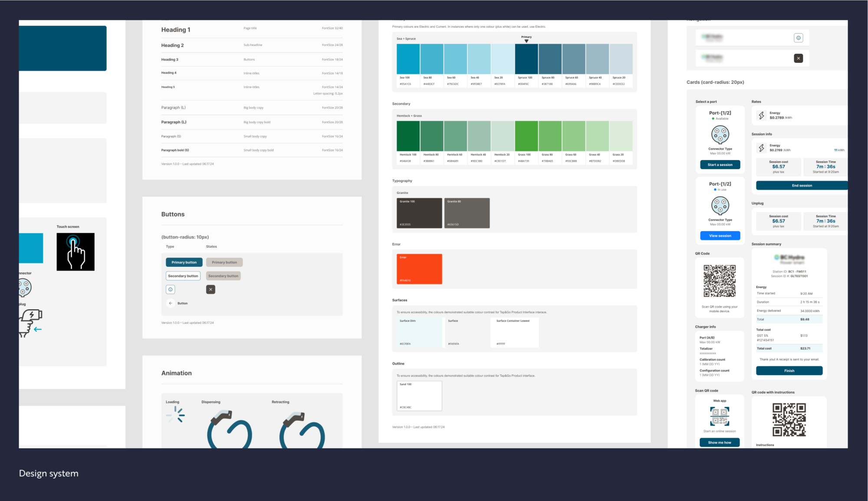Dismiss the second Navigation item with the X icon
The height and width of the screenshot is (501, 868).
(799, 58)
